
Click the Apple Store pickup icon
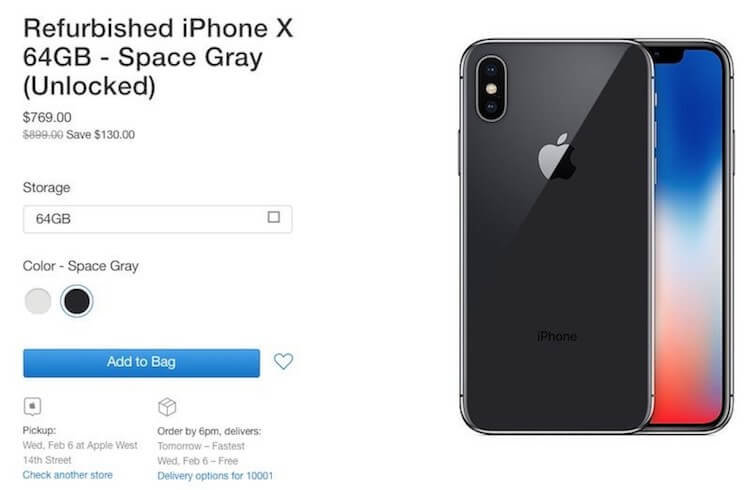click(33, 407)
